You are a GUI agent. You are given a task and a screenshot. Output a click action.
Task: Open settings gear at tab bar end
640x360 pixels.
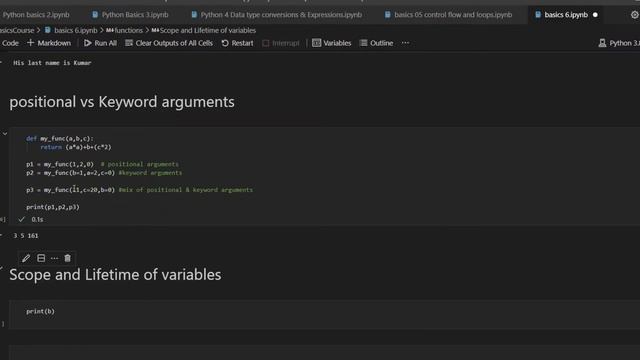635,15
